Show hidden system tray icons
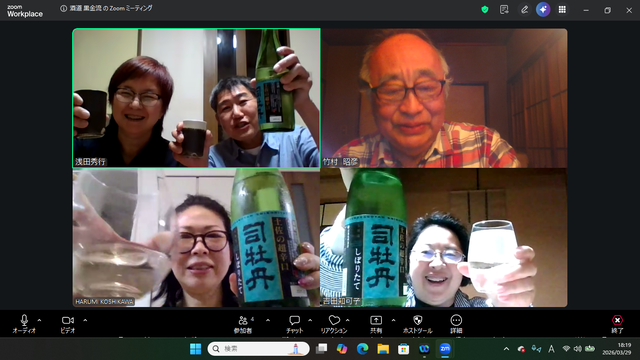640x360 pixels. 507,349
